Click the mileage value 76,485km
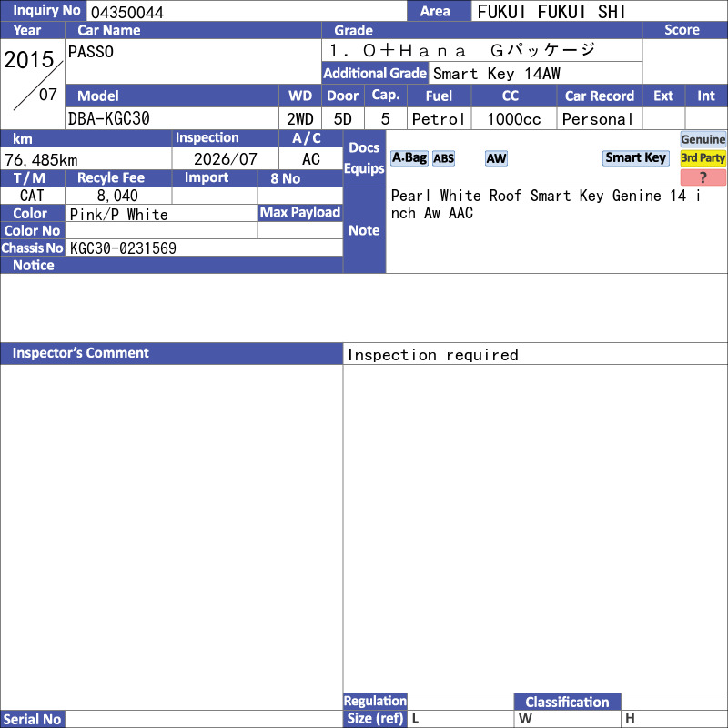Viewport: 728px width, 728px height. click(x=41, y=160)
